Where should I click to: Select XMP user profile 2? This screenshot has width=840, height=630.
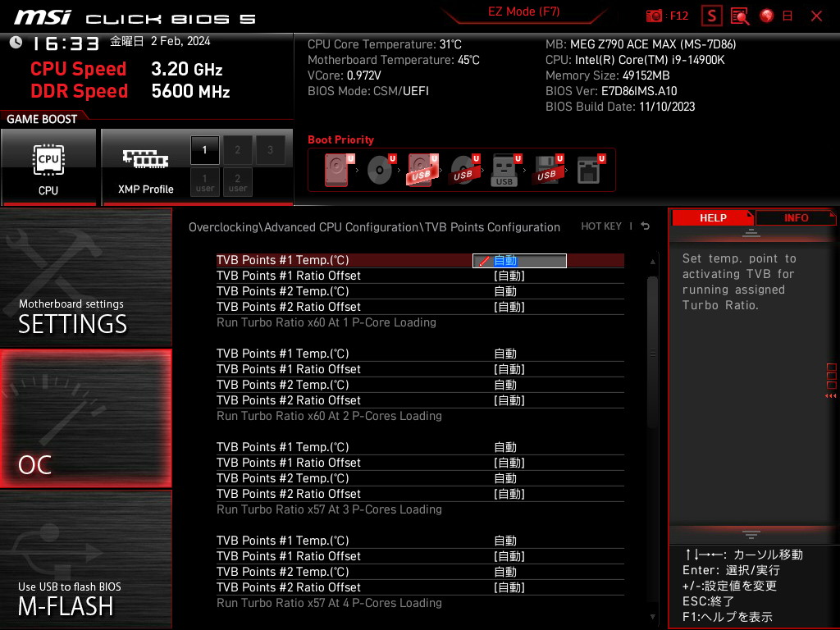pyautogui.click(x=237, y=182)
